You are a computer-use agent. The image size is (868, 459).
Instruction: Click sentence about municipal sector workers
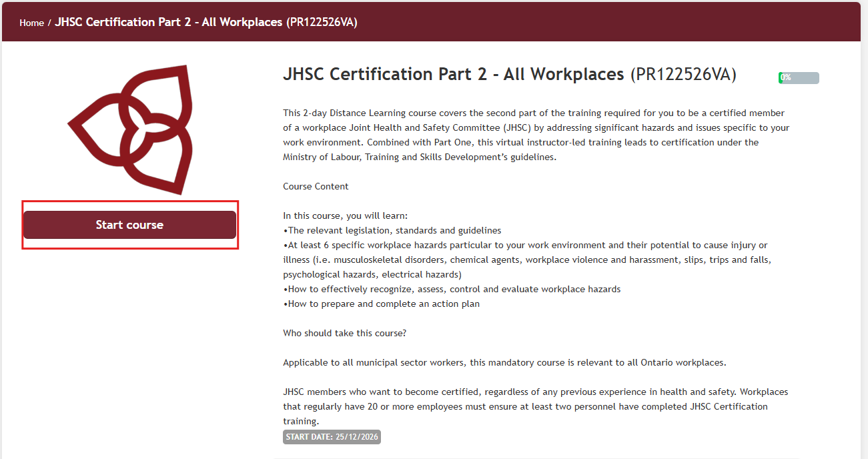[x=504, y=362]
